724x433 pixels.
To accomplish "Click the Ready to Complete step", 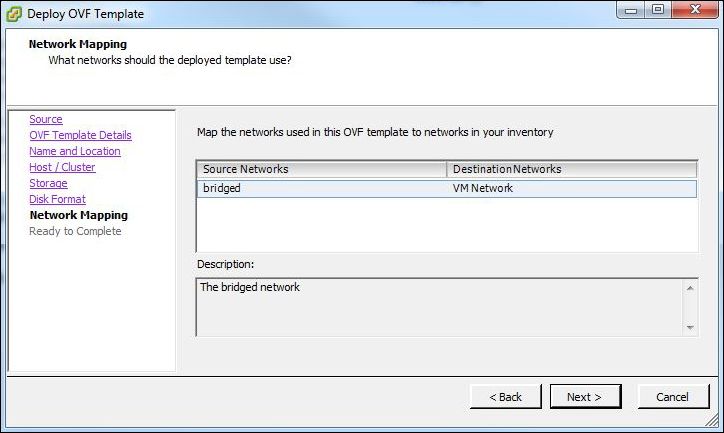I will pyautogui.click(x=75, y=231).
